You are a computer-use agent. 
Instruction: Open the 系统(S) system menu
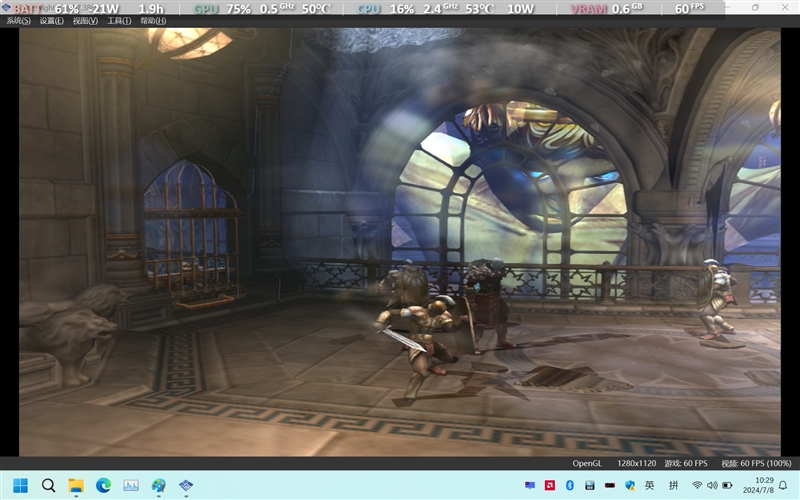pos(18,21)
